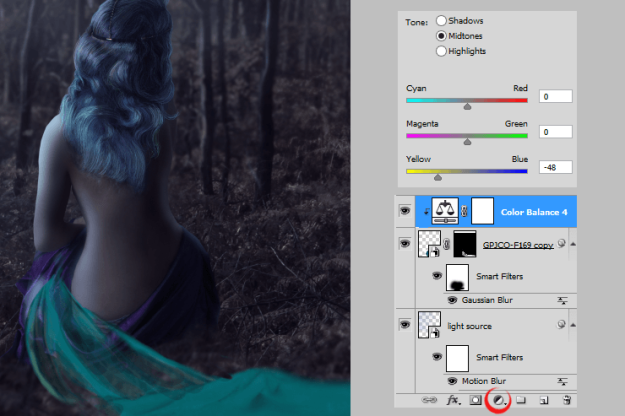This screenshot has width=625, height=416.
Task: Click the Yellow/Blue value field showing -48
Action: [556, 167]
